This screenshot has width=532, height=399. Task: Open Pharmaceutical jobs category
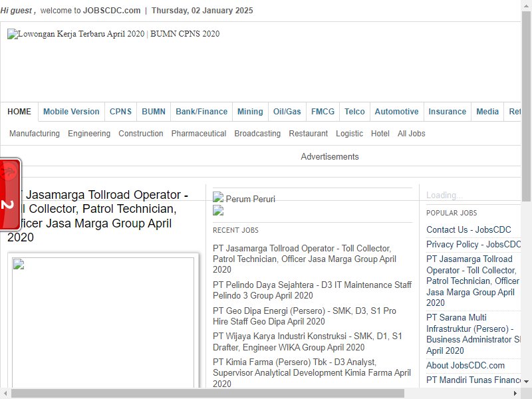coord(198,134)
